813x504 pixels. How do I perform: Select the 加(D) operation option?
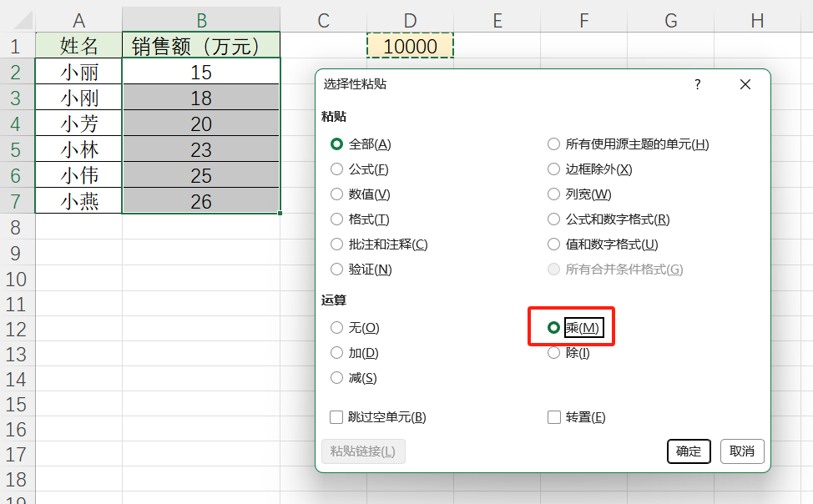(337, 352)
